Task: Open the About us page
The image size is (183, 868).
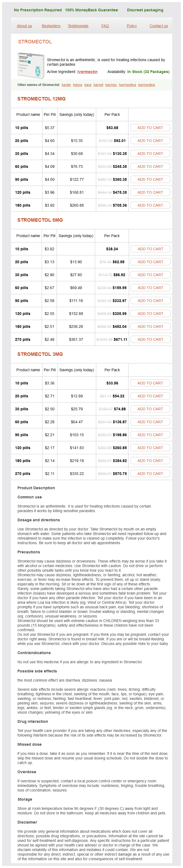Action: 24,26
